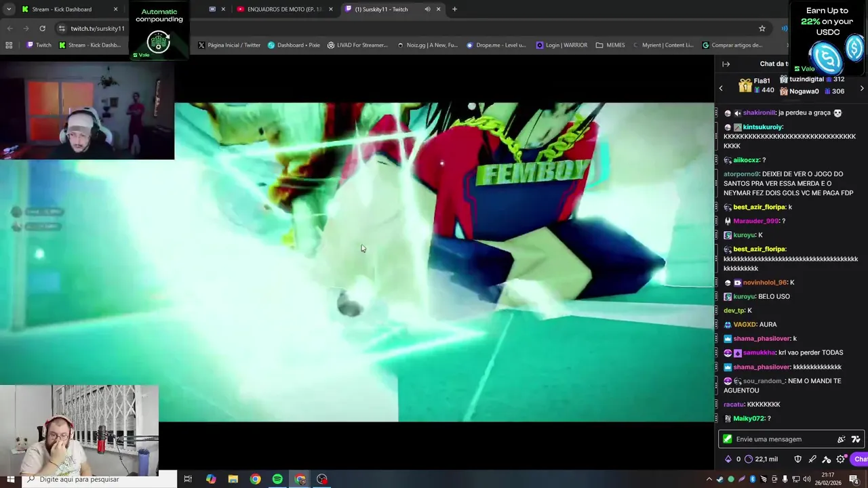
Task: Open a new browser tab
Action: tap(454, 9)
